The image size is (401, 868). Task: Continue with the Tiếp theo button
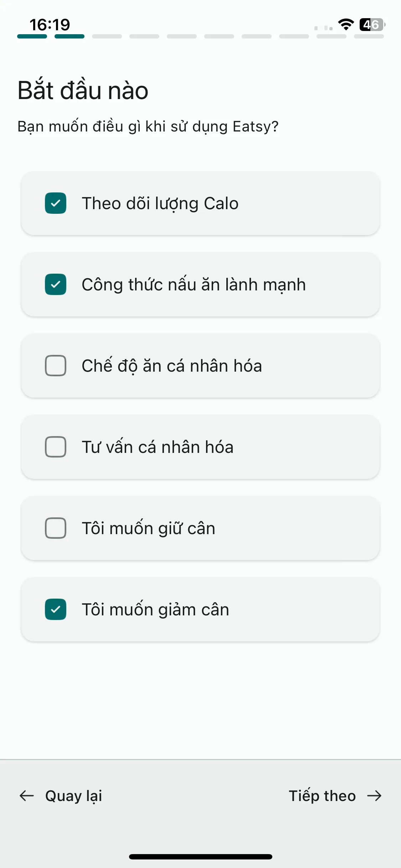[335, 796]
